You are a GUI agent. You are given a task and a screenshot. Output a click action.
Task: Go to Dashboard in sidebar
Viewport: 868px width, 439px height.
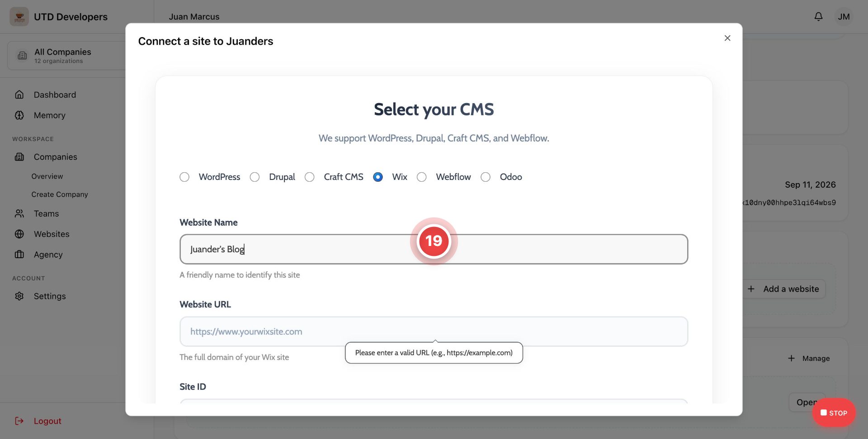55,94
